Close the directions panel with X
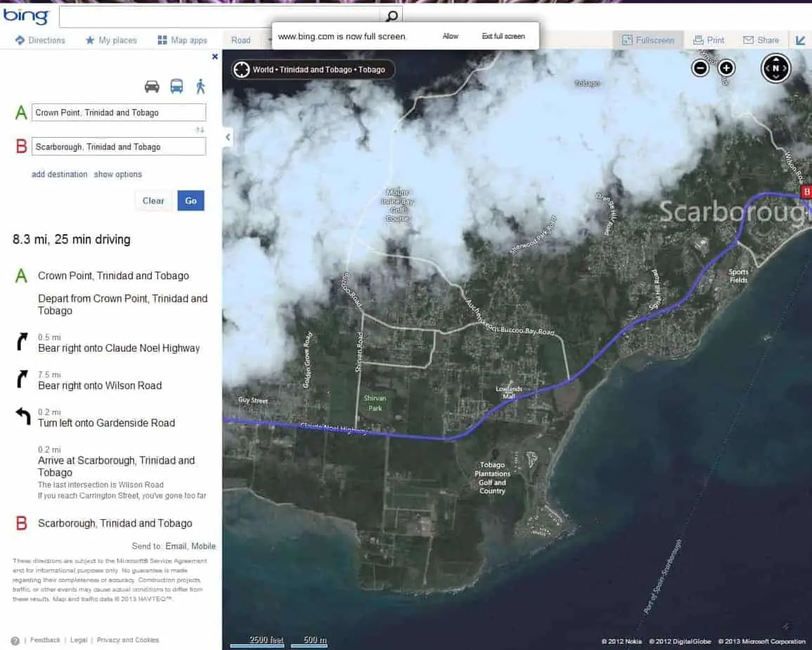The image size is (812, 650). coord(215,56)
